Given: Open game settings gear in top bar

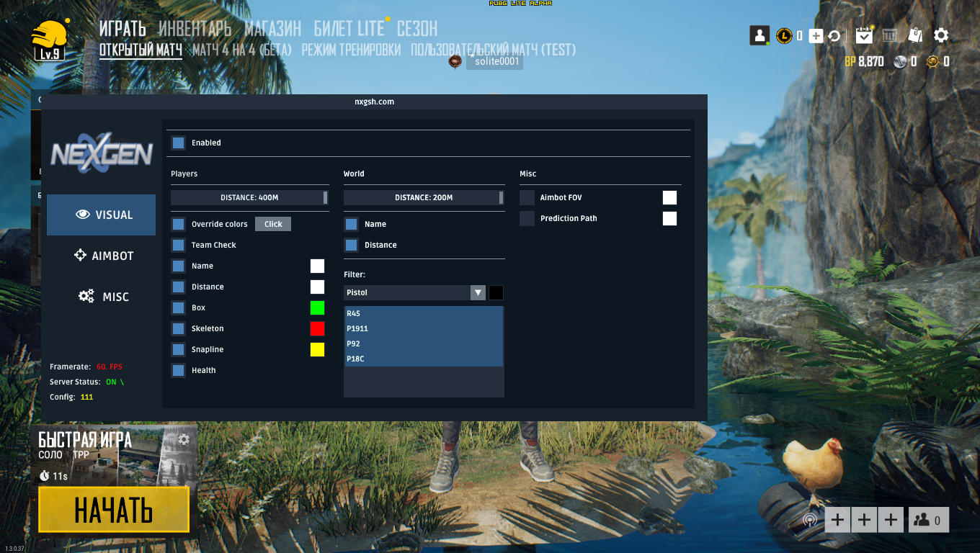Looking at the screenshot, I should (x=941, y=35).
